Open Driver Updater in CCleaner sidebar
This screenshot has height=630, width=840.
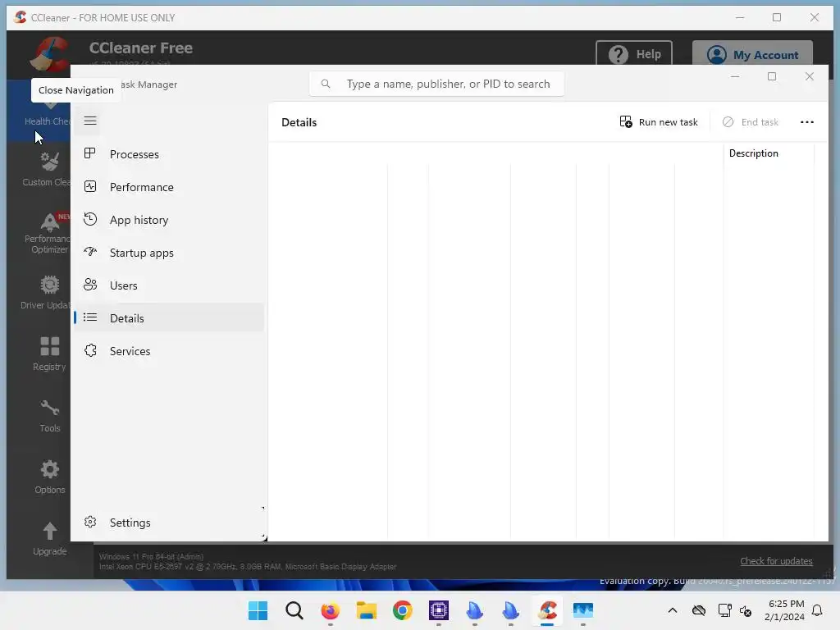47,292
